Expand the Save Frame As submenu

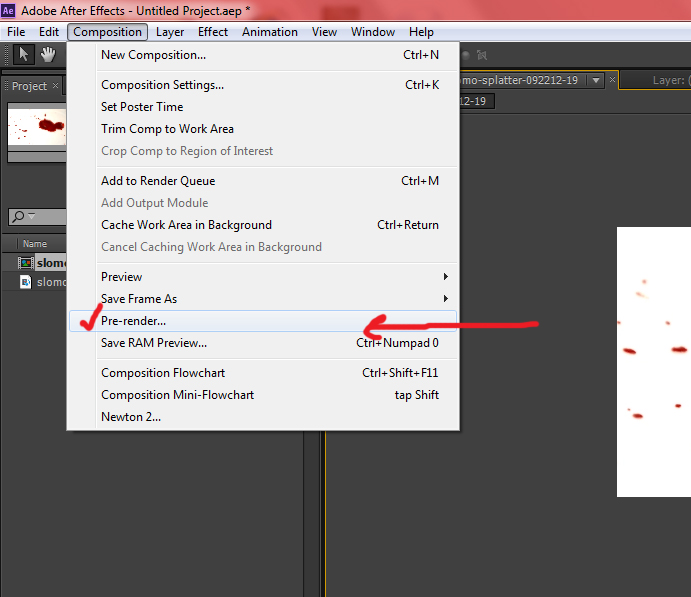(446, 299)
